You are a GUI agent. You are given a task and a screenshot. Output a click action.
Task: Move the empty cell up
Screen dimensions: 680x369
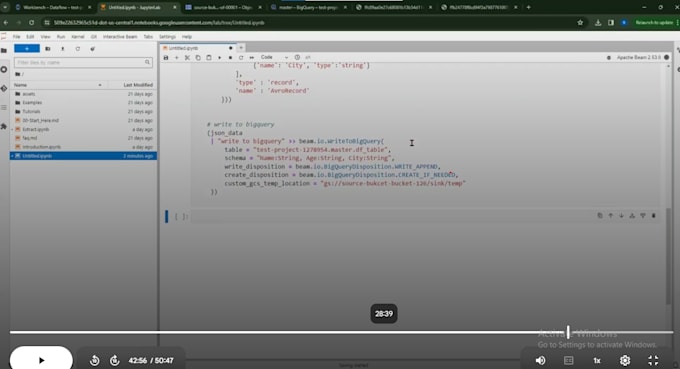[x=611, y=216]
